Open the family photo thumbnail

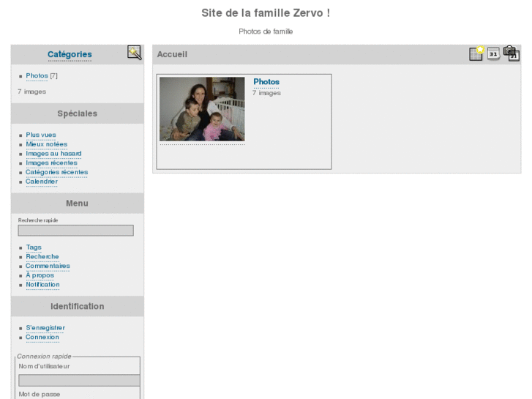202,109
